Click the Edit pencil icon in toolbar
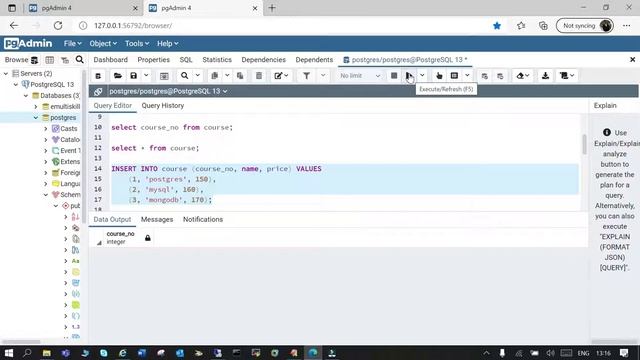The width and height of the screenshot is (640, 360). tap(281, 76)
